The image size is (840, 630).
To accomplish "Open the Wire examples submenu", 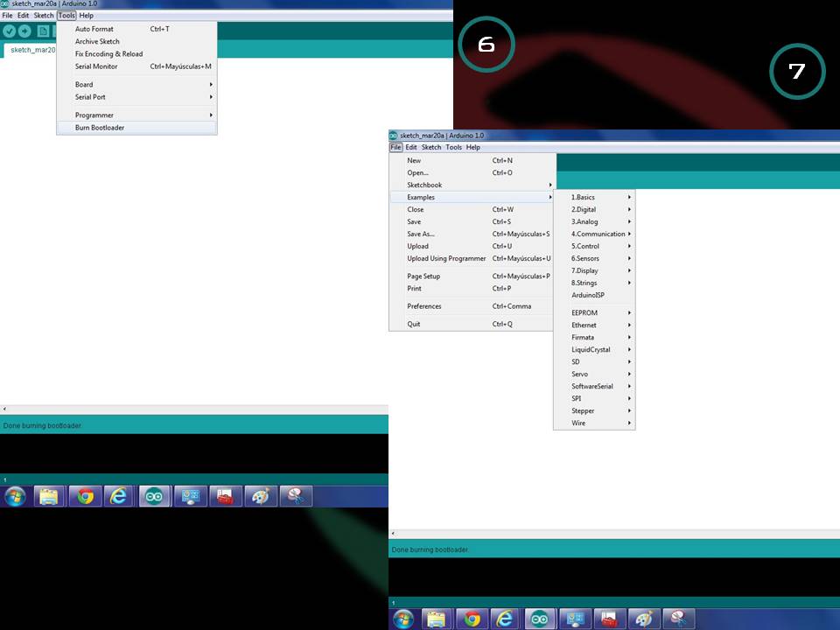I will [594, 423].
